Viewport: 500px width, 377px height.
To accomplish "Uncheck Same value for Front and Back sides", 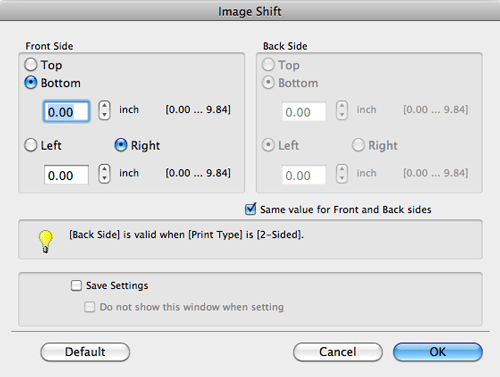I will tap(250, 209).
